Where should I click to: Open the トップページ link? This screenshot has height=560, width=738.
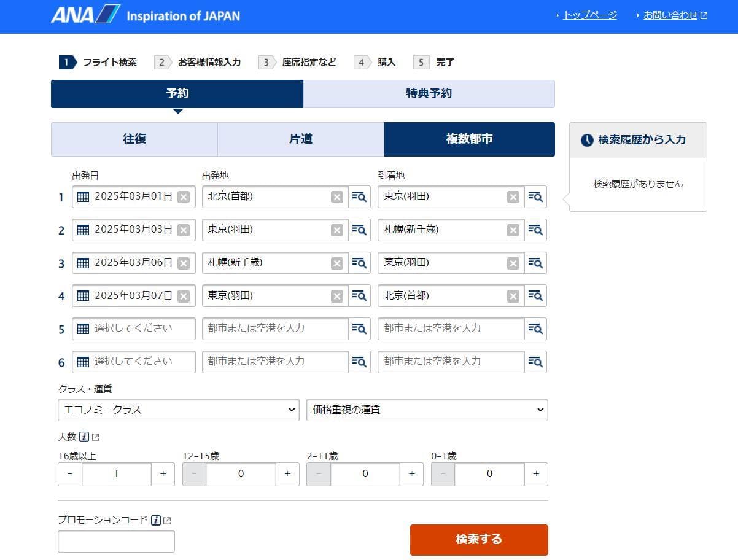click(x=589, y=15)
